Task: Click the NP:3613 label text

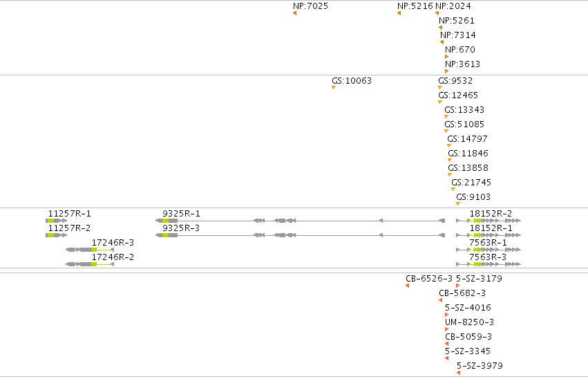Action: pos(463,64)
